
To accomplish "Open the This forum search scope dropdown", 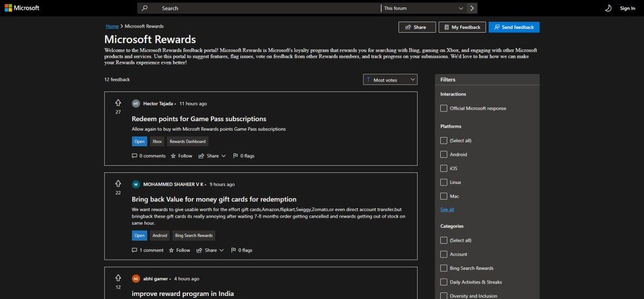I will point(424,8).
